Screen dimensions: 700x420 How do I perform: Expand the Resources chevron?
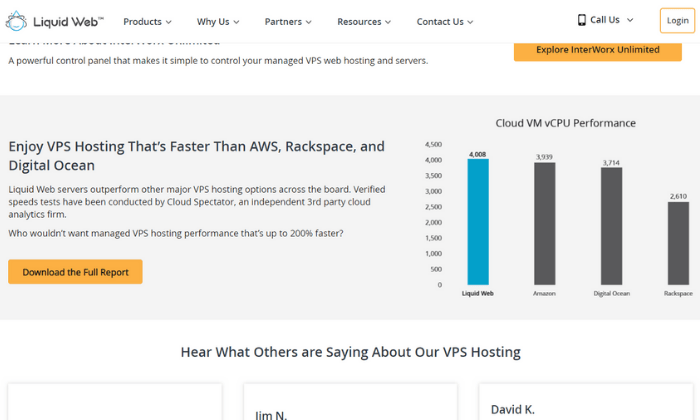388,22
